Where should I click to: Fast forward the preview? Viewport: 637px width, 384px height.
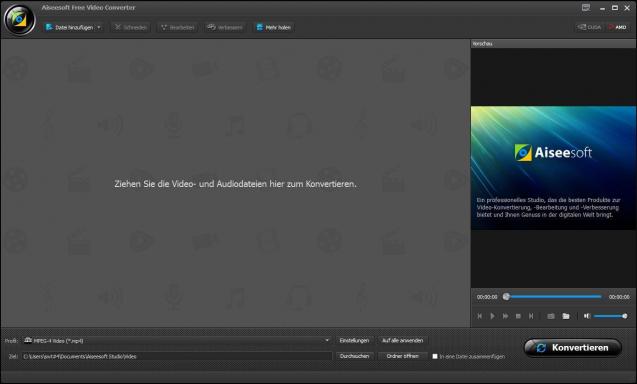pyautogui.click(x=505, y=316)
